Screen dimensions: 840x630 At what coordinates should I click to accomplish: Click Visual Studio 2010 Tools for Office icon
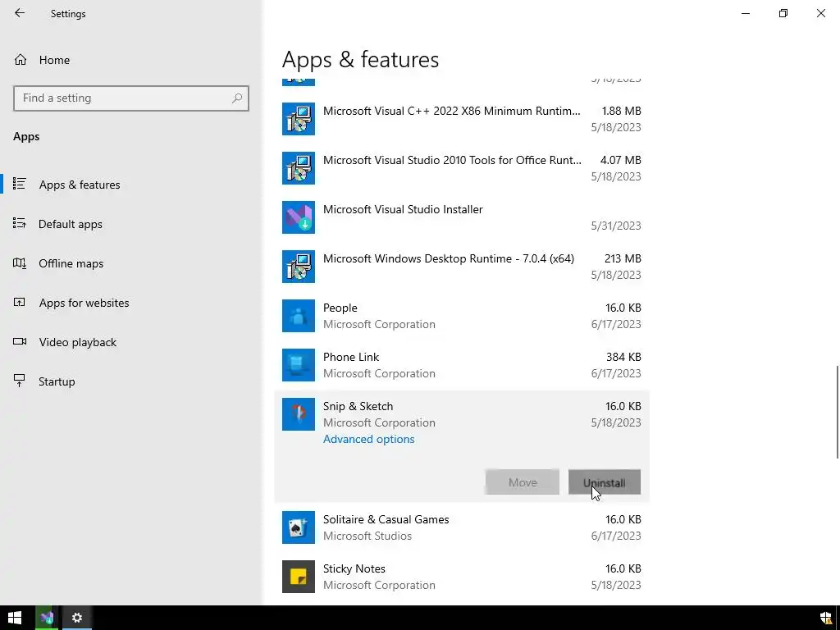(299, 168)
